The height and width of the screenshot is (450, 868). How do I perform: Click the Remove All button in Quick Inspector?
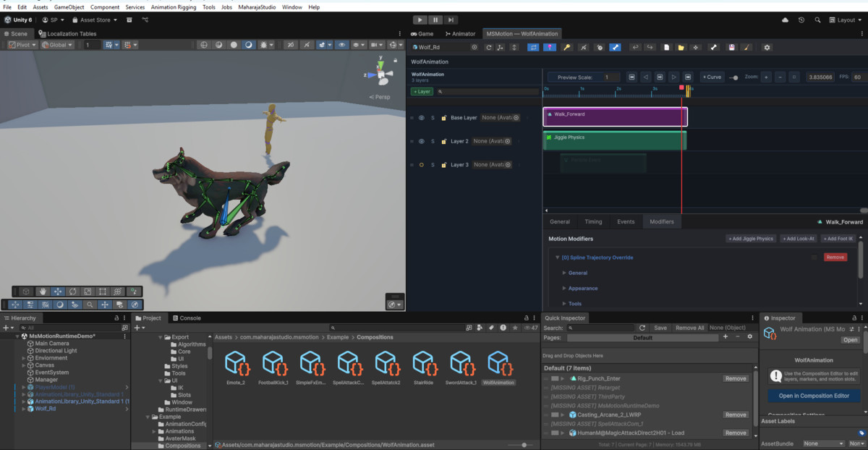coord(689,328)
